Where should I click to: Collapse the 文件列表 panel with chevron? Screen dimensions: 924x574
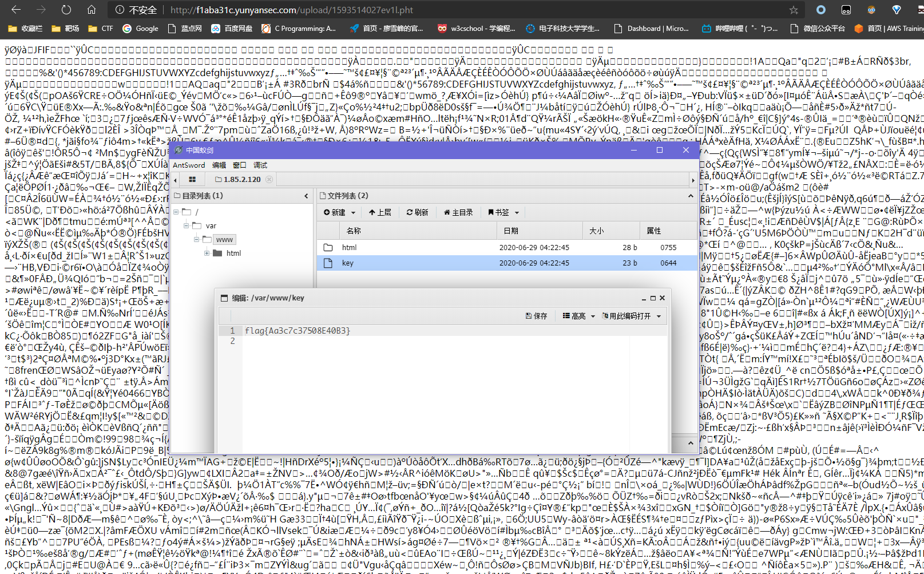click(x=691, y=196)
